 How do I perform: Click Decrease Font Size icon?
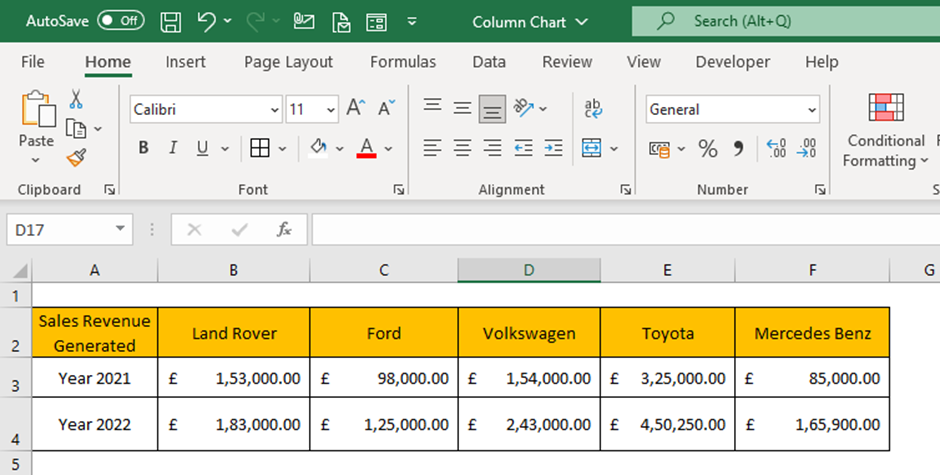point(386,108)
